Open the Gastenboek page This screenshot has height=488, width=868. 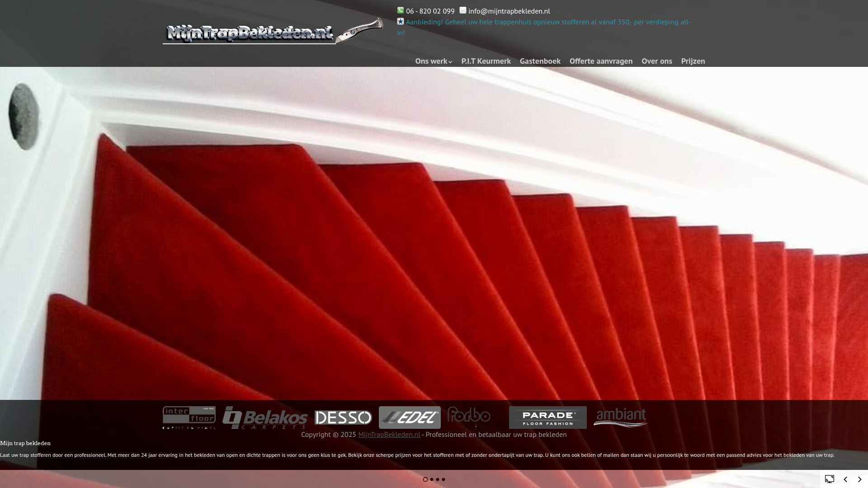(540, 61)
